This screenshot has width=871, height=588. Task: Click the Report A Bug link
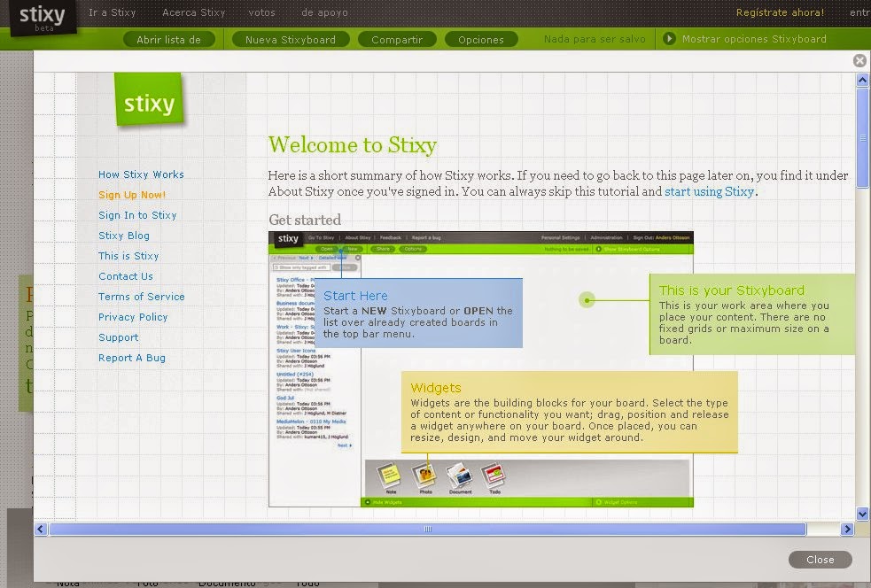[x=132, y=358]
